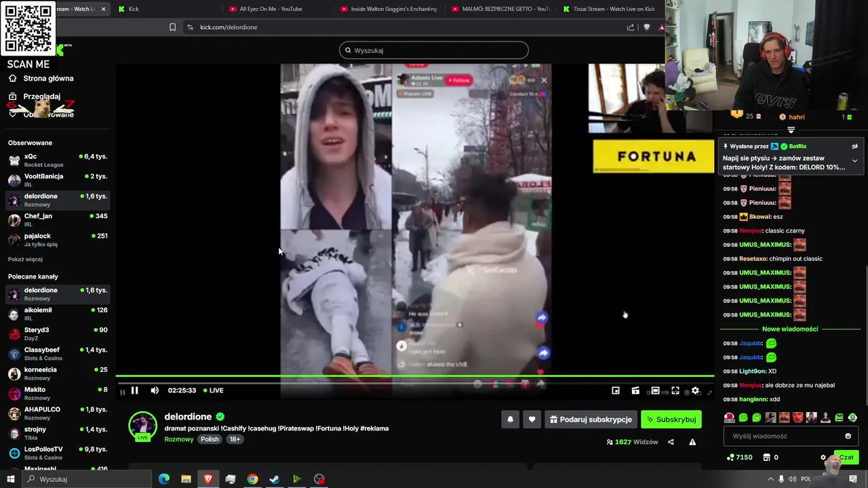Insert the last green clown quick emote
Screen dimensions: 868x488
852,418
